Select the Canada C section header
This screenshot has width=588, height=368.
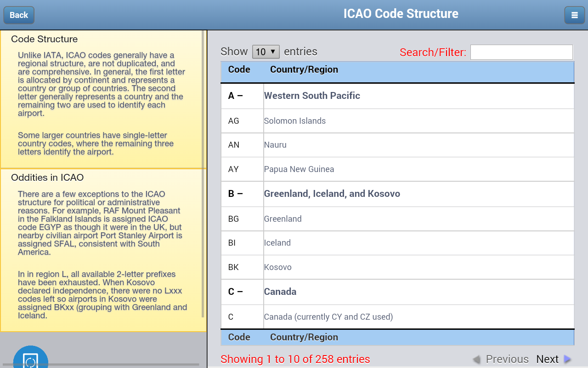[280, 291]
